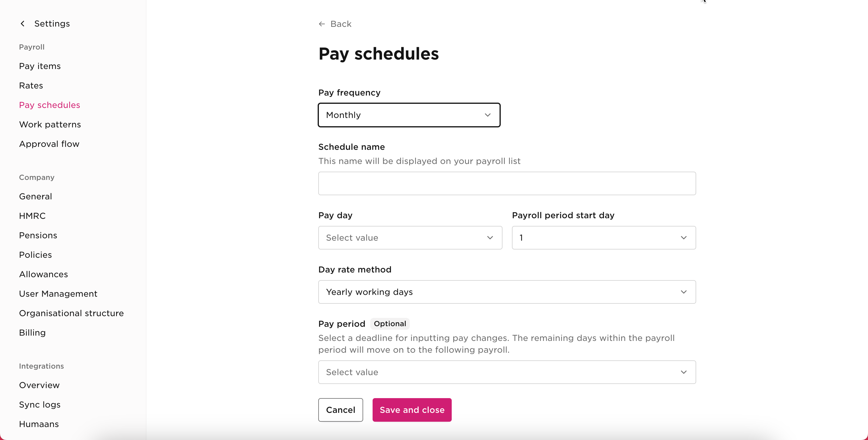Screen dimensions: 868x440
Task: Click the Back link above Pay schedules
Action: [x=341, y=24]
